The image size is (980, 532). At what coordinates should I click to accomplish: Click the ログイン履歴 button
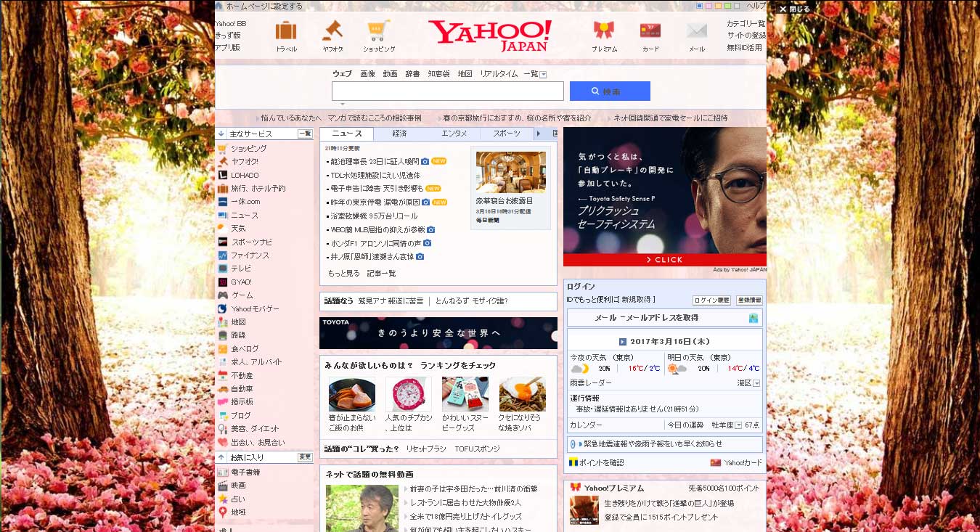711,300
